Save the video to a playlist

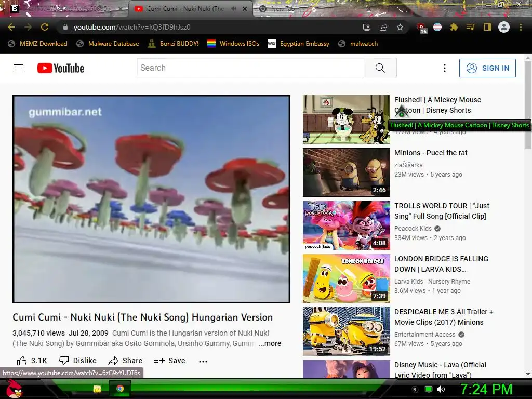tap(170, 361)
